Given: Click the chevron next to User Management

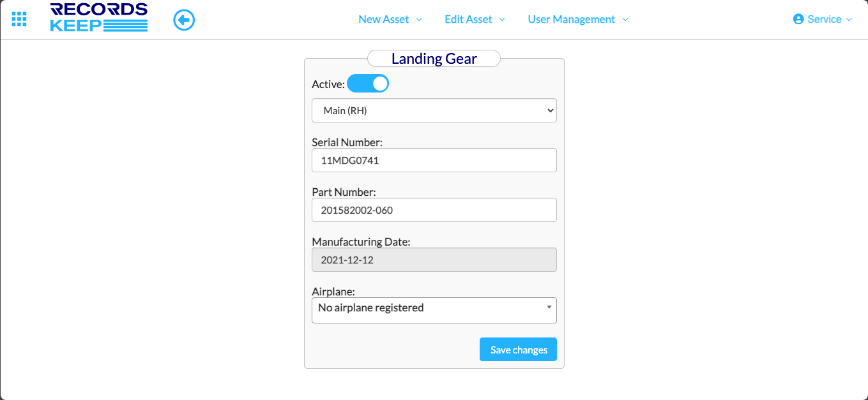Looking at the screenshot, I should tap(625, 20).
